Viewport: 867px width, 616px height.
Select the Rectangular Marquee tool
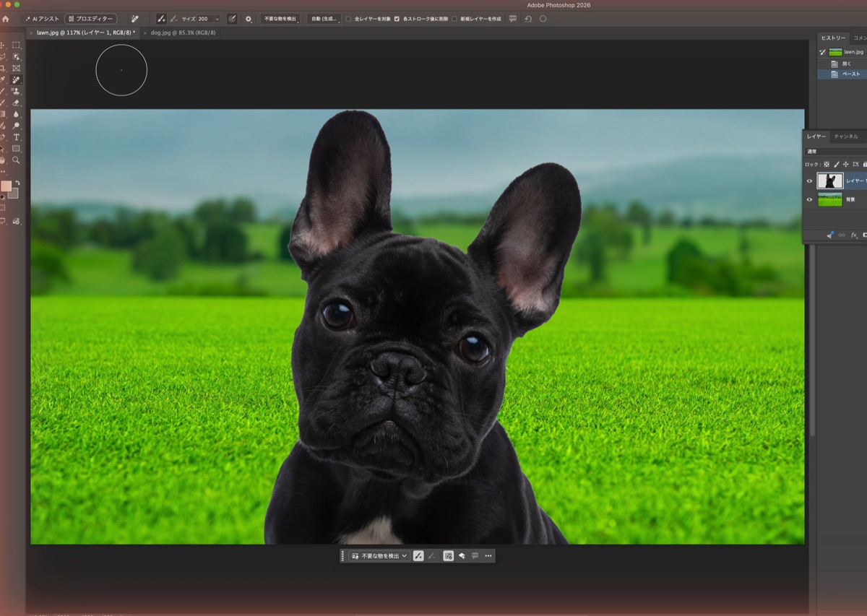16,45
